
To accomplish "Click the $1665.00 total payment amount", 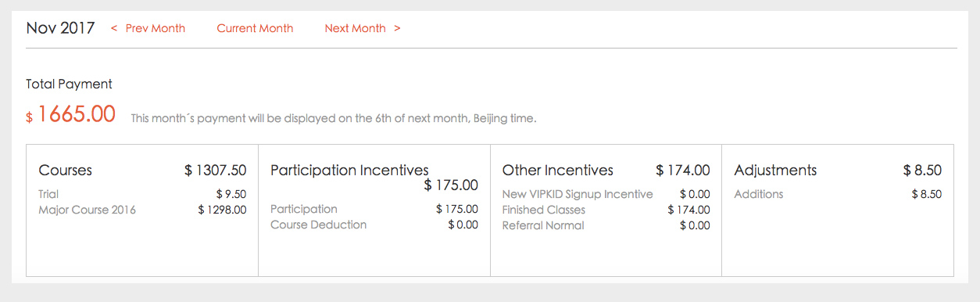I will point(71,115).
